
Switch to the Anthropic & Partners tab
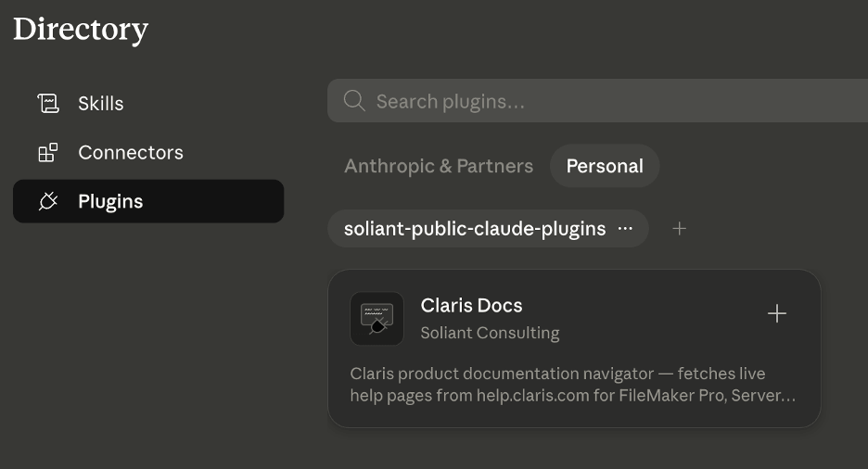click(439, 166)
